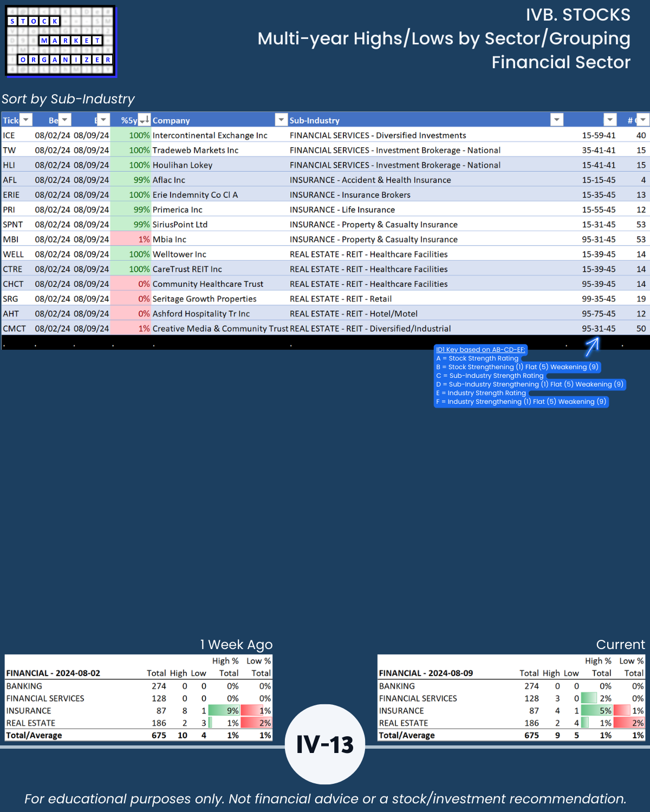Click the IV-13 page number badge
Image resolution: width=650 pixels, height=812 pixels.
tap(325, 744)
